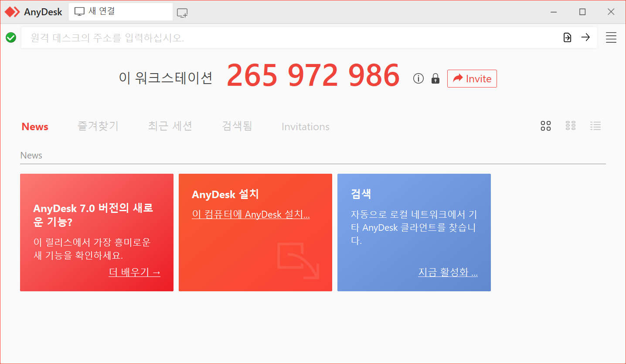This screenshot has height=364, width=626.
Task: Click the 265 972 986 workstation ID
Action: click(x=313, y=76)
